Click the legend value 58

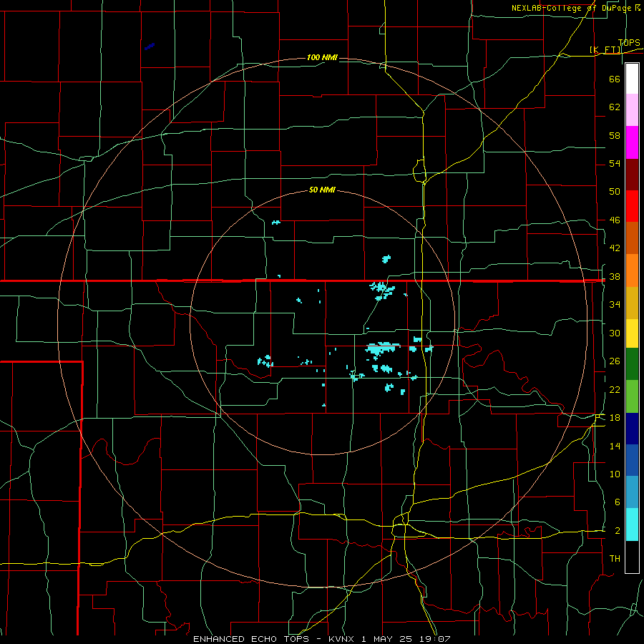615,135
